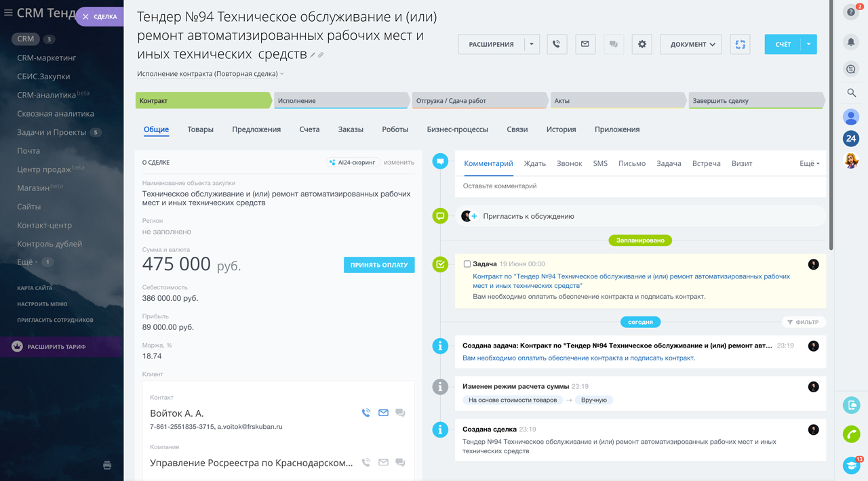Click the chat messages icon in the toolbar
This screenshot has width=868, height=481.
coord(613,44)
